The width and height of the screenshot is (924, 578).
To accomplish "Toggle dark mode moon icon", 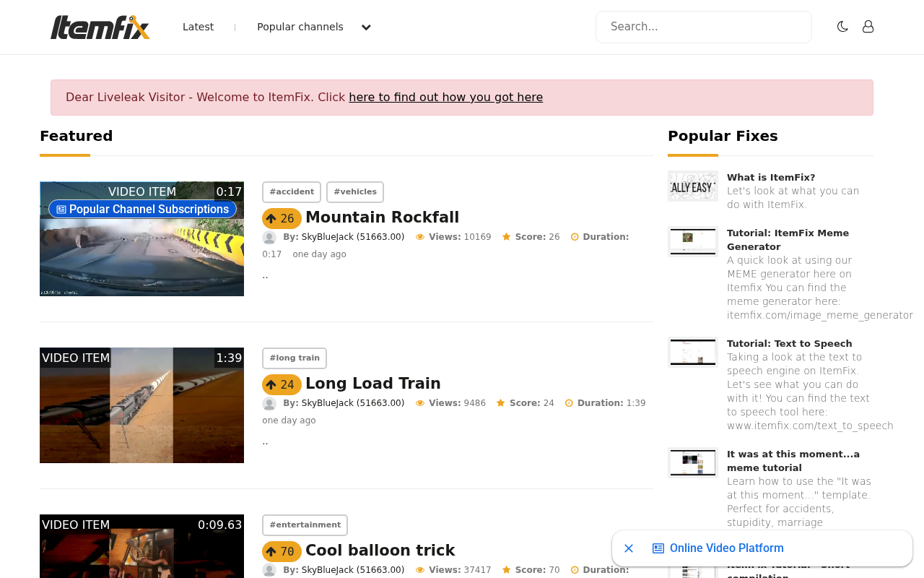I will pyautogui.click(x=842, y=27).
